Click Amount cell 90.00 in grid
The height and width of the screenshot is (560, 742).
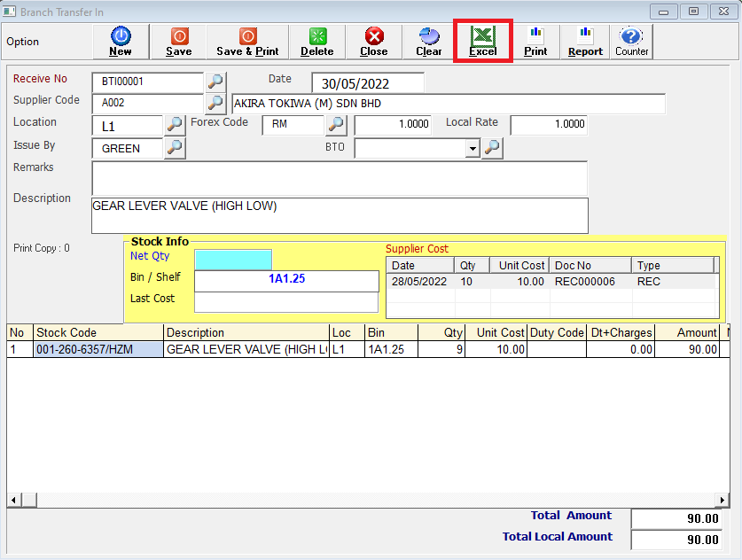click(687, 349)
